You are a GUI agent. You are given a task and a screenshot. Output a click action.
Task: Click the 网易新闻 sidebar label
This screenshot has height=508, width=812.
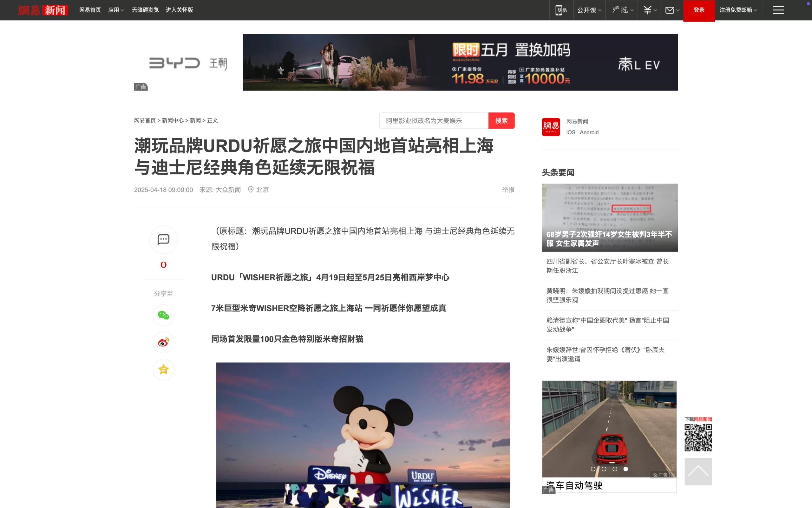577,121
